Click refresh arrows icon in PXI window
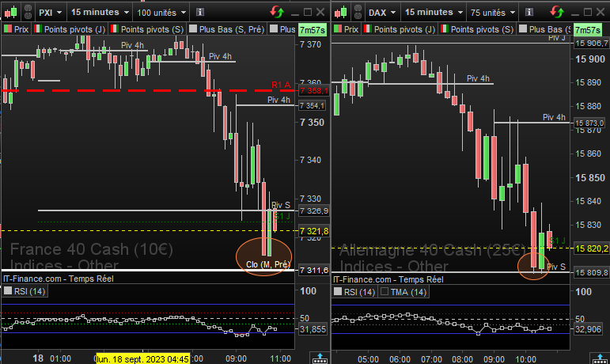The image size is (610, 364). (x=277, y=12)
